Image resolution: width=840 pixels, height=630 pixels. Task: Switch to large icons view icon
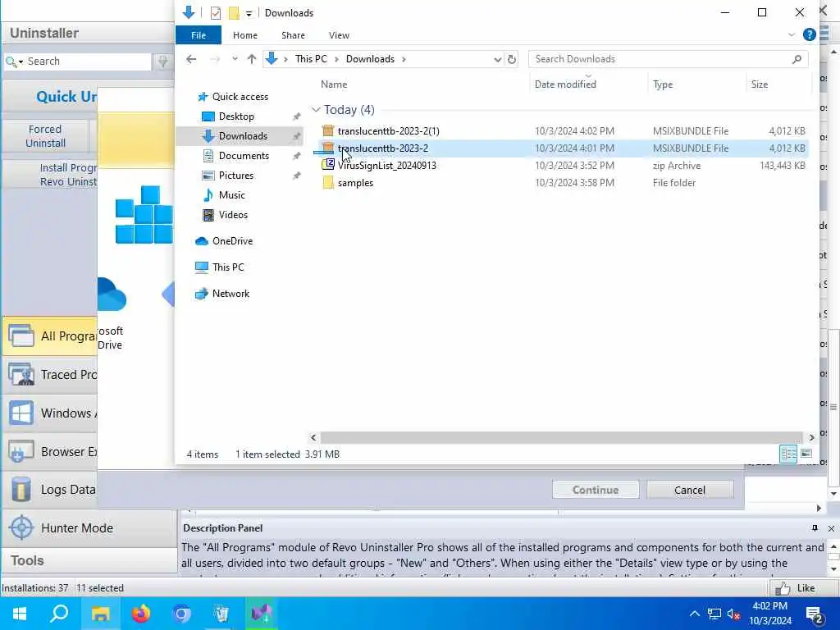coord(806,454)
